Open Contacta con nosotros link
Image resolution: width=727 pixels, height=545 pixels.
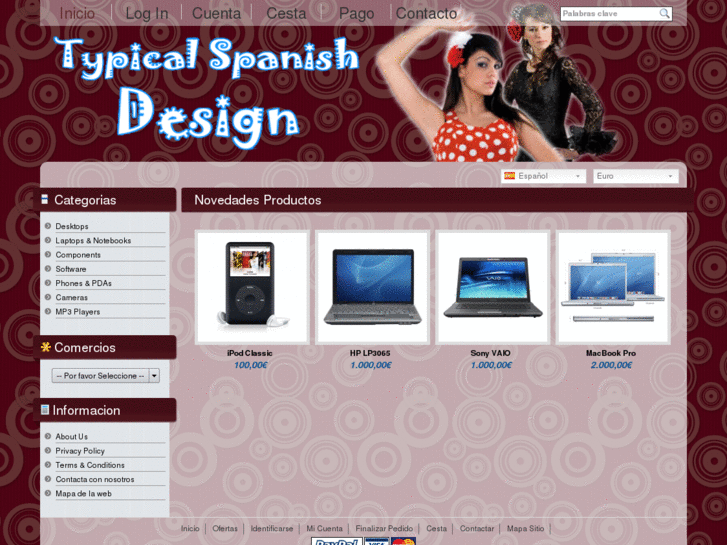pyautogui.click(x=95, y=479)
